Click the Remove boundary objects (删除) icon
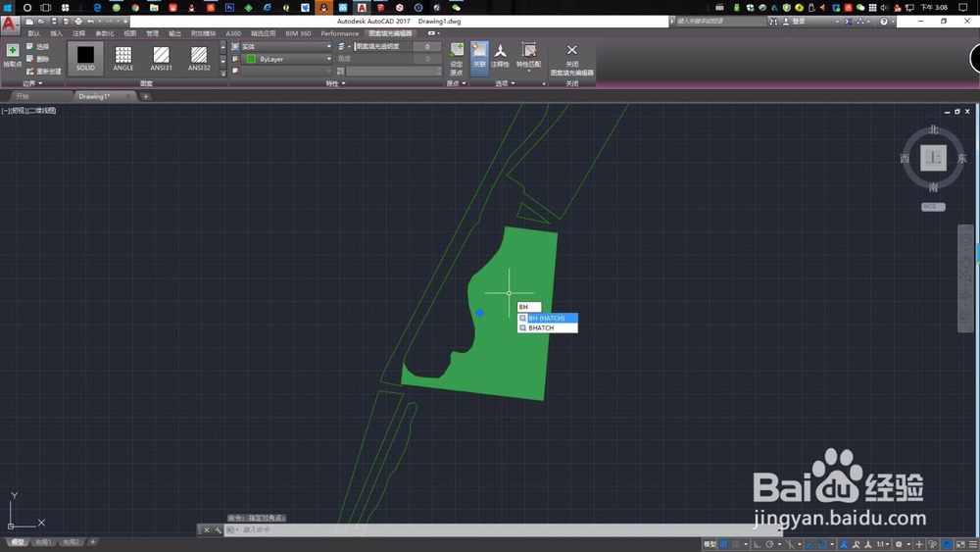This screenshot has width=980, height=552. pos(30,59)
